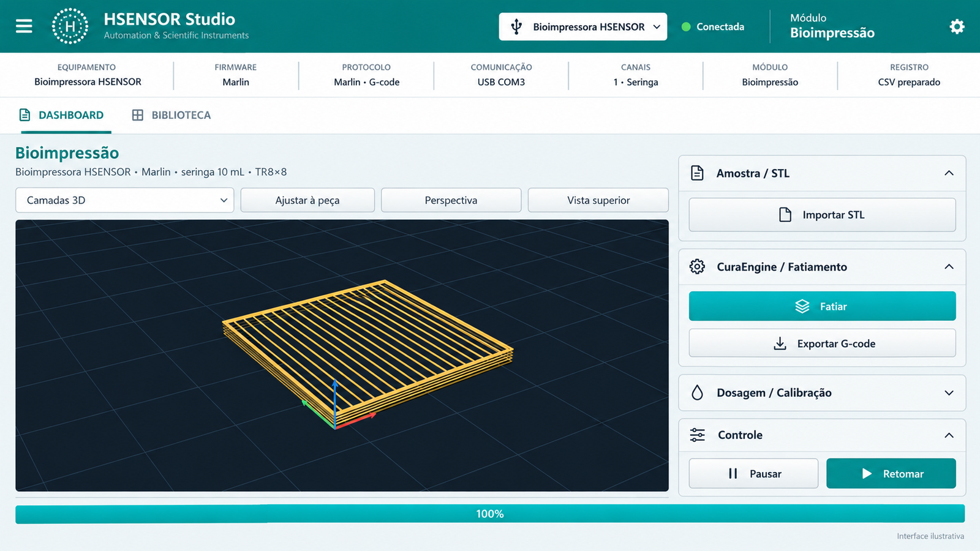Open the Camadas 3D view dropdown

click(x=124, y=200)
